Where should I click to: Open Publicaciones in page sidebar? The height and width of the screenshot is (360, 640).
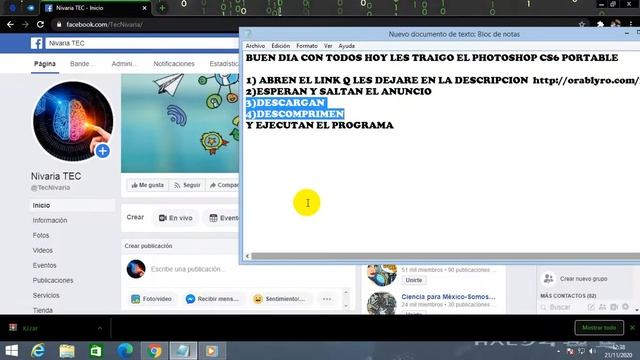click(53, 280)
